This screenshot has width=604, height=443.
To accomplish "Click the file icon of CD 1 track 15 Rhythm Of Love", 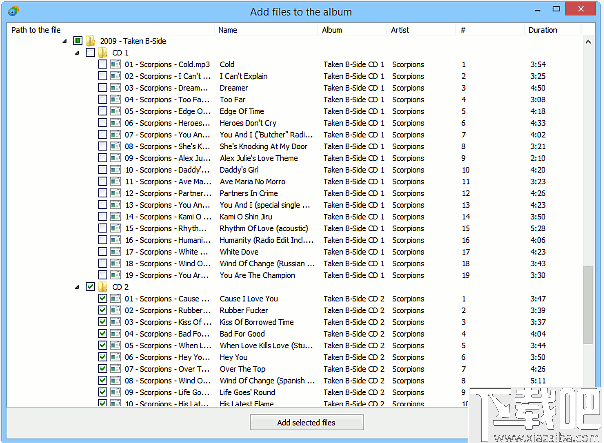I will [115, 228].
